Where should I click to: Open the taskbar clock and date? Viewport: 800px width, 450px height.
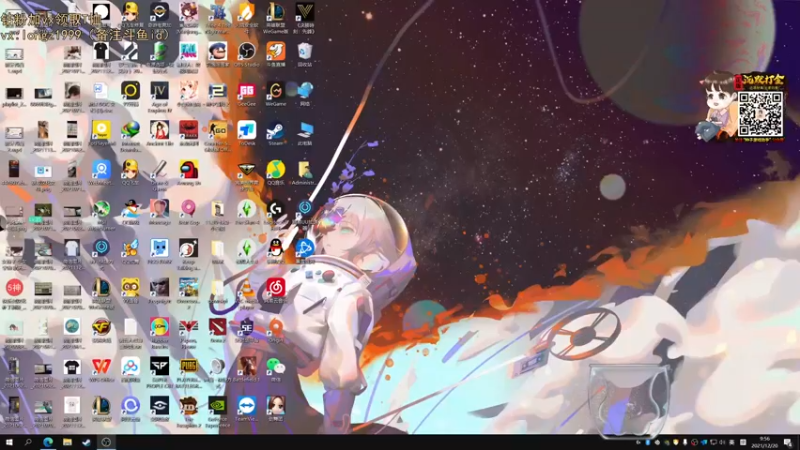pos(764,442)
